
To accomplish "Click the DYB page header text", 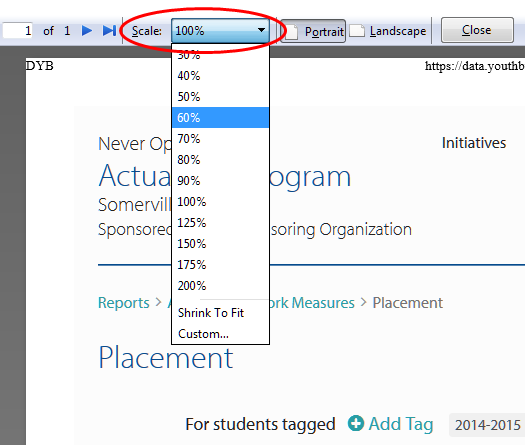I will click(40, 66).
